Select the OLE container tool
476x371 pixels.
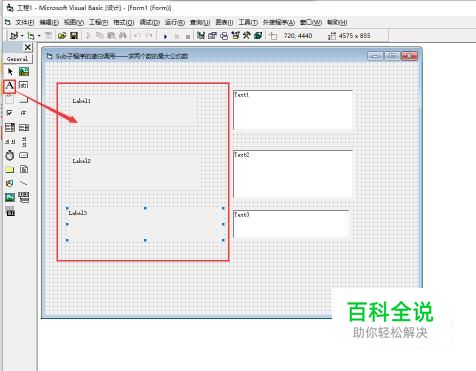pos(10,211)
